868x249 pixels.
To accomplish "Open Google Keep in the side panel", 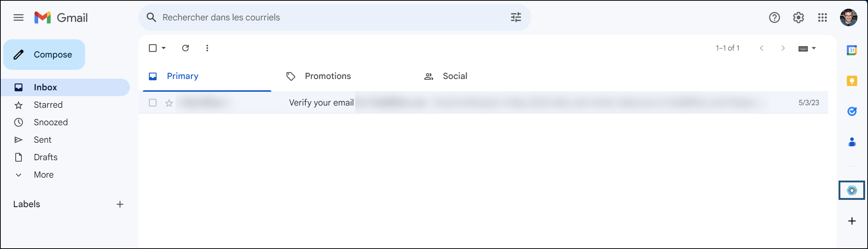I will 851,80.
